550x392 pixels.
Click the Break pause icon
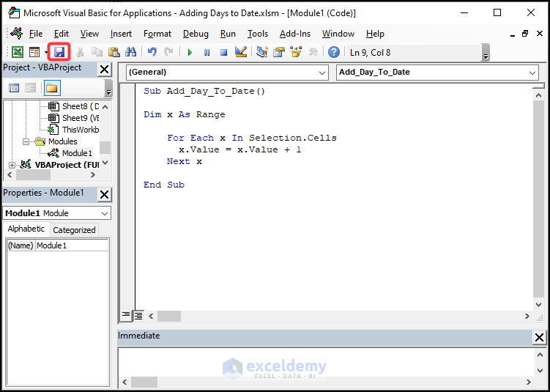tap(207, 53)
